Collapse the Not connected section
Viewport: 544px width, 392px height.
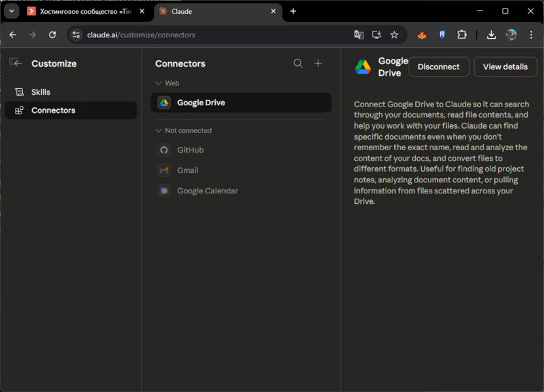[159, 131]
